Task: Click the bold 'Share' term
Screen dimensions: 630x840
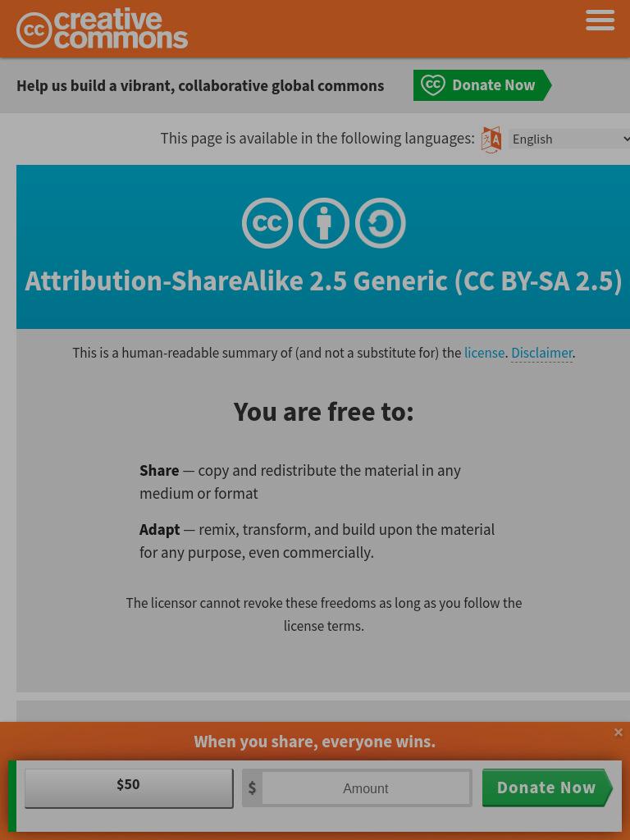Action: point(159,470)
